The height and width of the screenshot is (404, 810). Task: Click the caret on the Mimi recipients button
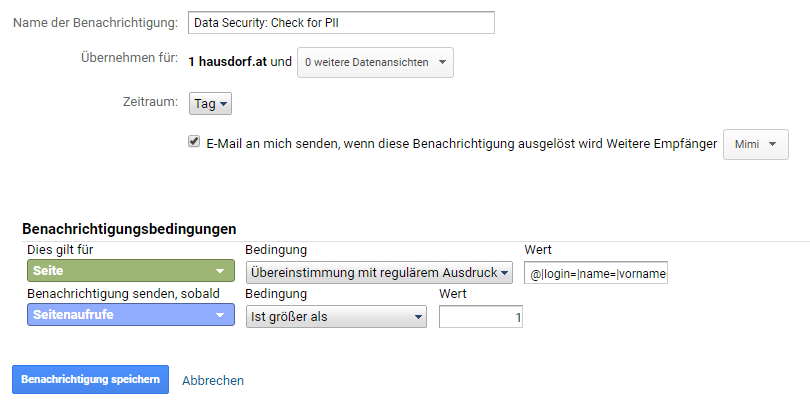[x=773, y=144]
